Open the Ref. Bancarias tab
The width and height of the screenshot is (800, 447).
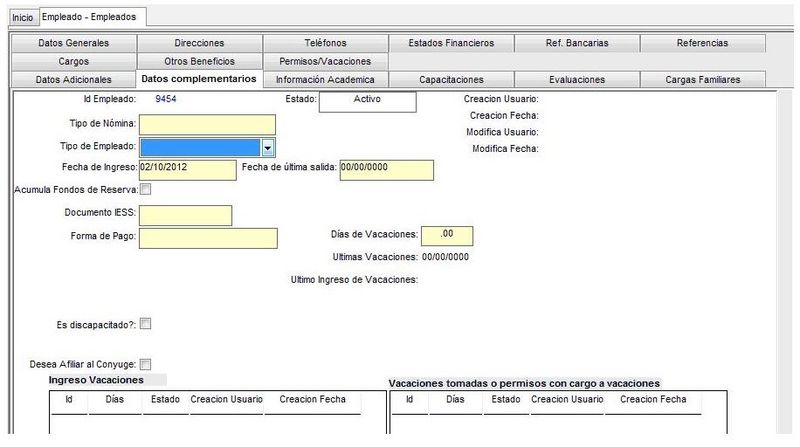coord(577,43)
